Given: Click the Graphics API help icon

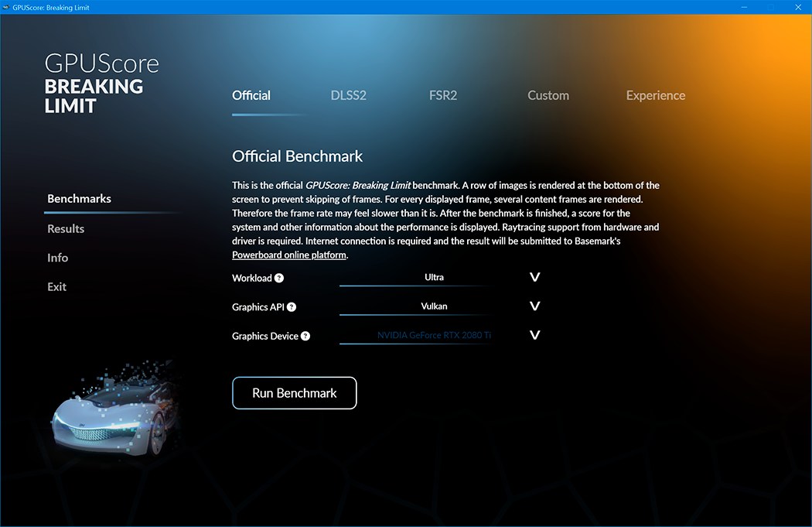Looking at the screenshot, I should tap(292, 306).
